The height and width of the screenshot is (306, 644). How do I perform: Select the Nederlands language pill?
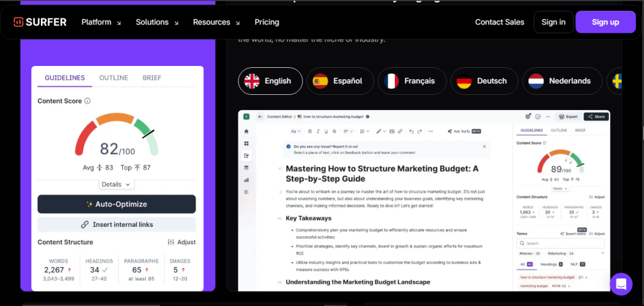click(x=562, y=81)
